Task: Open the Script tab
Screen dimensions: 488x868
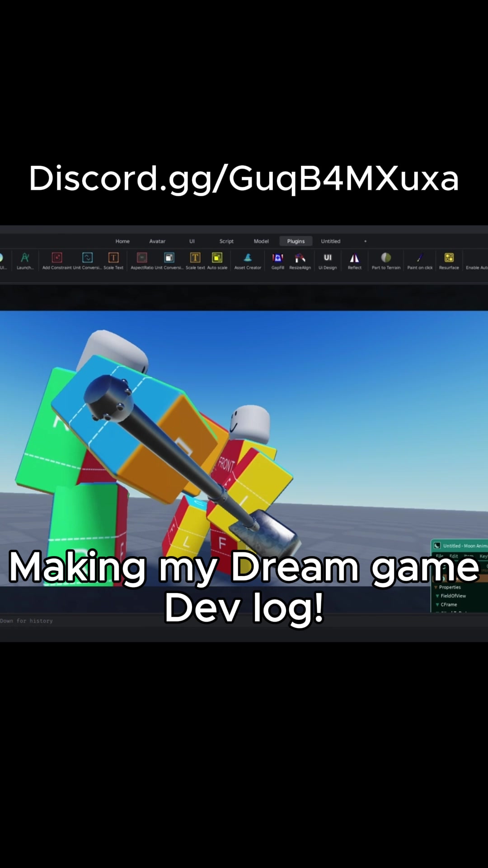Action: pyautogui.click(x=226, y=241)
